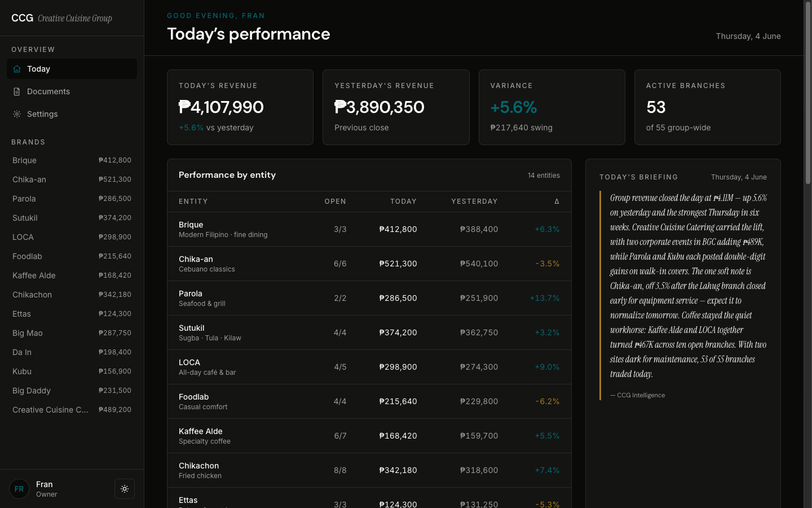Open the Settings menu item
The width and height of the screenshot is (812, 508).
72,114
